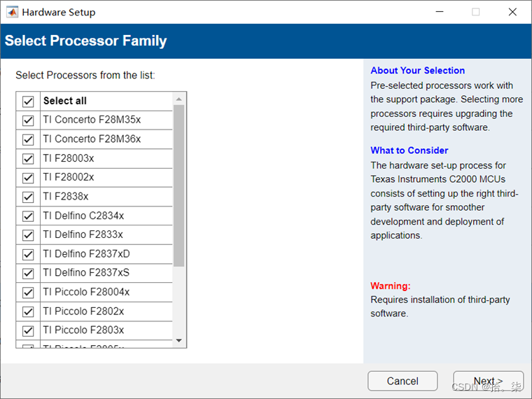This screenshot has width=532, height=399.
Task: Click the Cancel button
Action: click(402, 381)
